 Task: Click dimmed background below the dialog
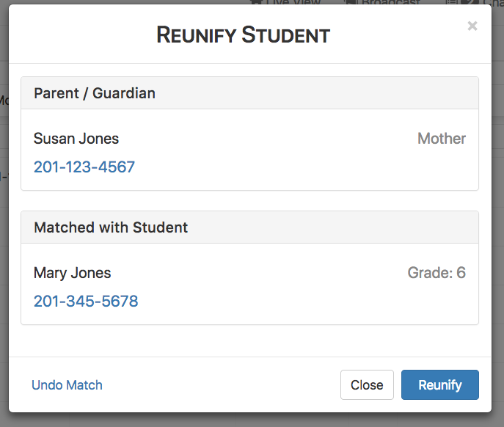pyautogui.click(x=252, y=420)
